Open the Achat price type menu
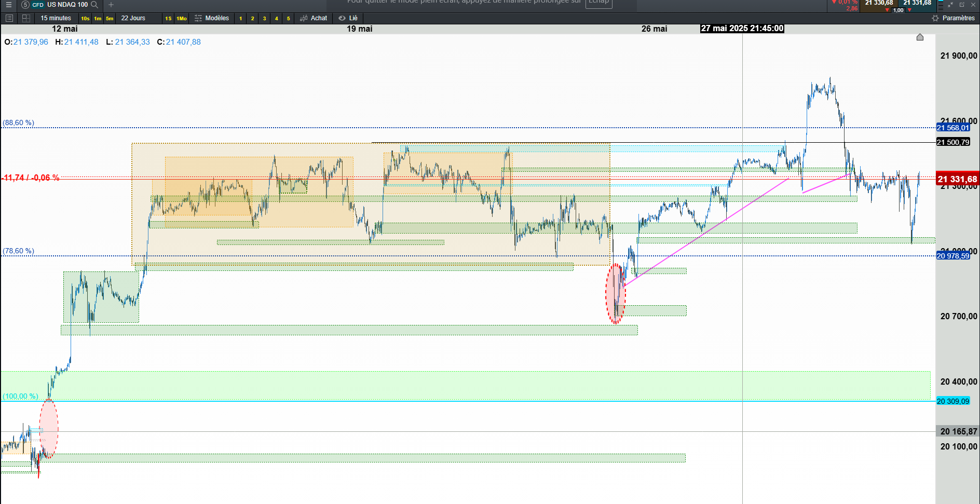Image resolution: width=980 pixels, height=504 pixels. [314, 18]
